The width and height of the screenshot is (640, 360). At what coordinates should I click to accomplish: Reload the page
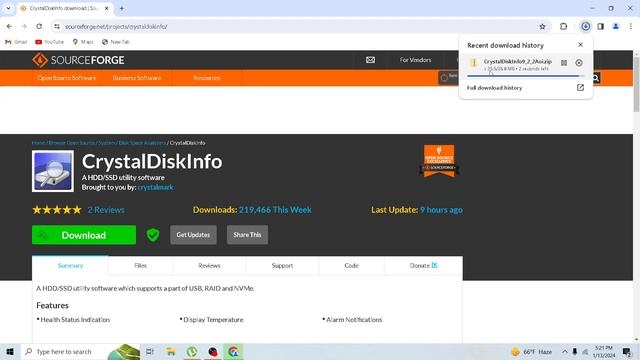point(39,27)
